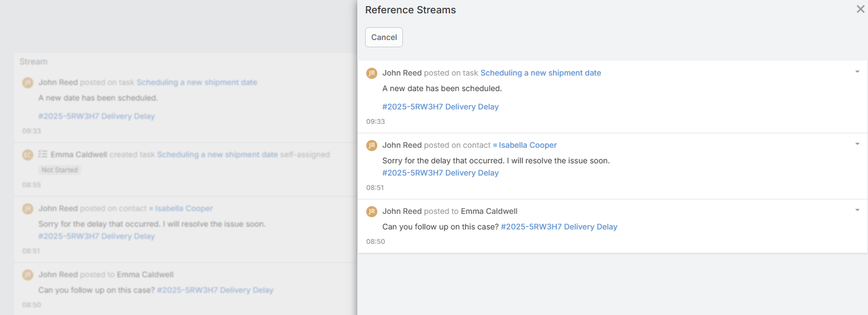Open task link in Emma Caldwell's created-task entry
Image resolution: width=868 pixels, height=315 pixels.
[x=217, y=154]
